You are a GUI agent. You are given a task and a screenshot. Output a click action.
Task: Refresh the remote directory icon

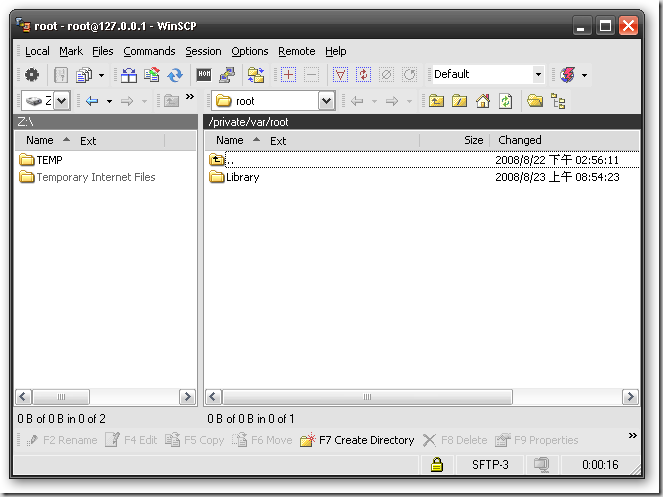[506, 101]
